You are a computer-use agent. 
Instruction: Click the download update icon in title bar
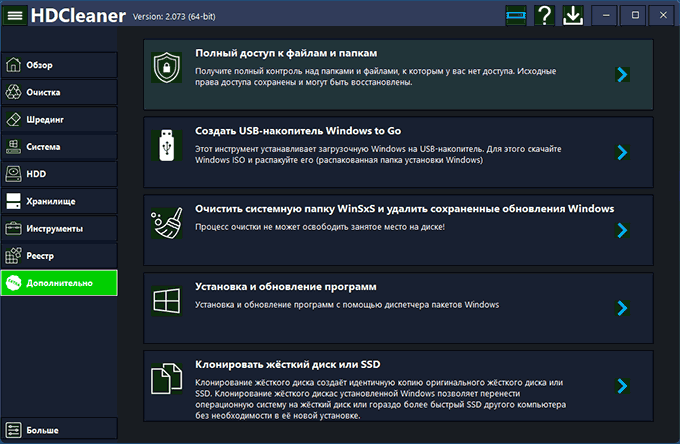click(573, 15)
